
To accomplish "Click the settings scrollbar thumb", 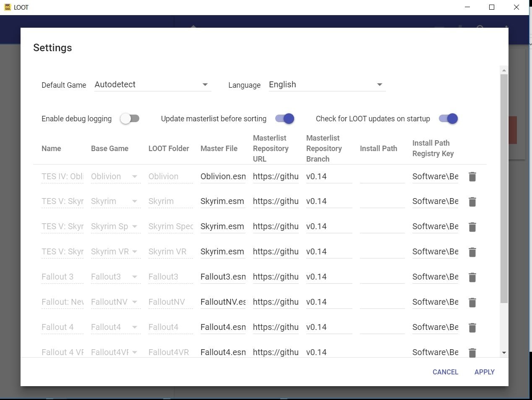I will click(504, 188).
